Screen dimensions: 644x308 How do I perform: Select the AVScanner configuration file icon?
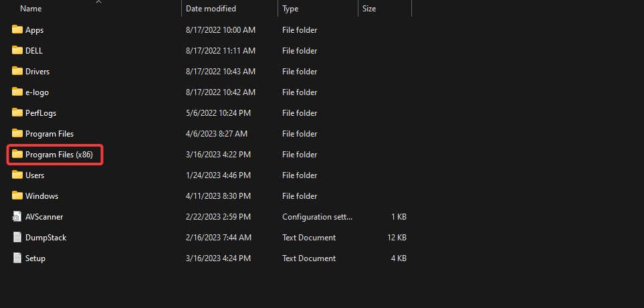(17, 217)
